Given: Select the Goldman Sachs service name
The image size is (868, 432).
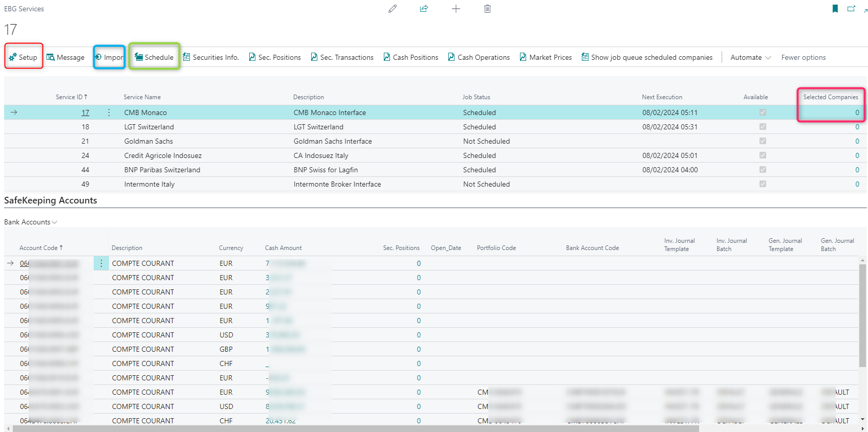Looking at the screenshot, I should click(148, 141).
